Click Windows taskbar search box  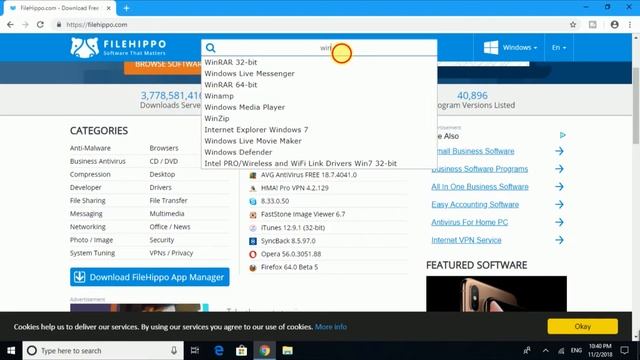pyautogui.click(x=103, y=351)
